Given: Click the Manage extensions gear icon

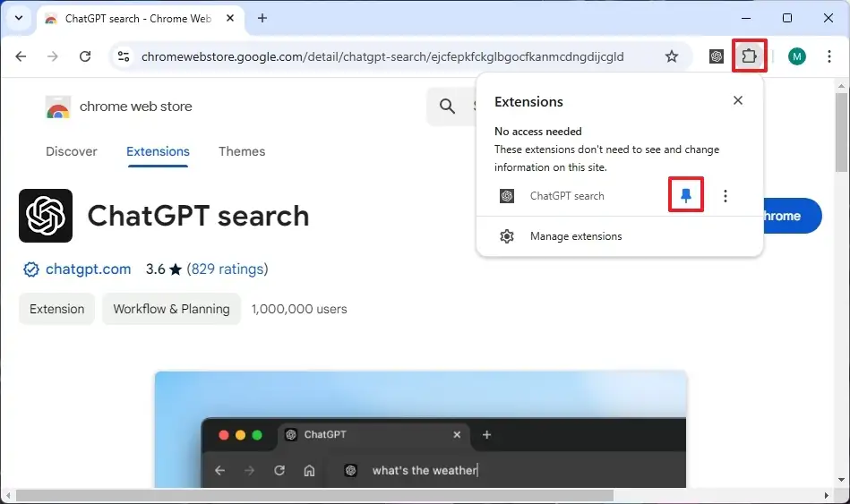Looking at the screenshot, I should pos(507,236).
